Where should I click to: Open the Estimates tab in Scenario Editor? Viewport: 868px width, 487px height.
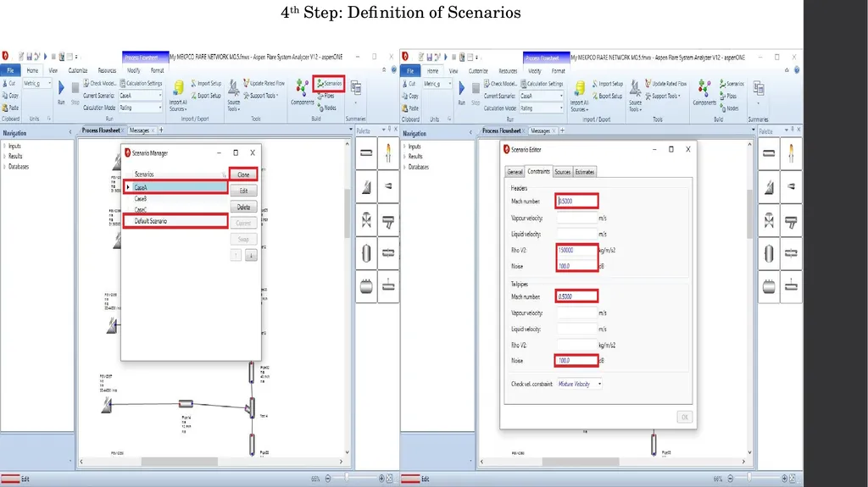point(585,172)
